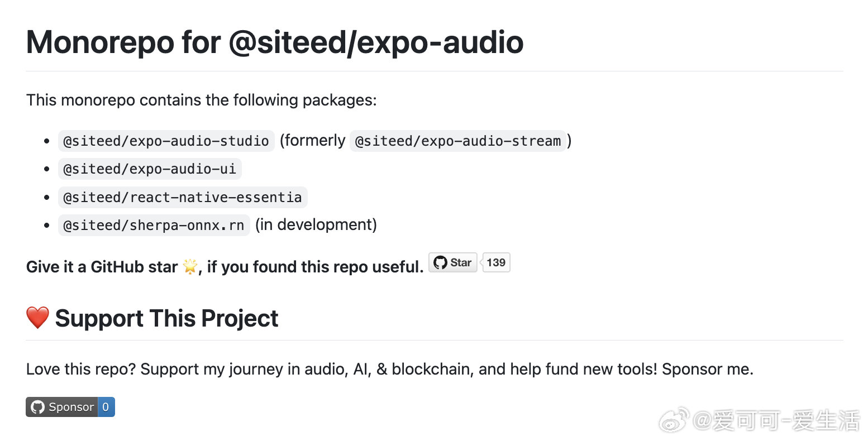This screenshot has height=441, width=868.
Task: Click the GitHub logo in Sponsor badge
Action: pyautogui.click(x=37, y=407)
